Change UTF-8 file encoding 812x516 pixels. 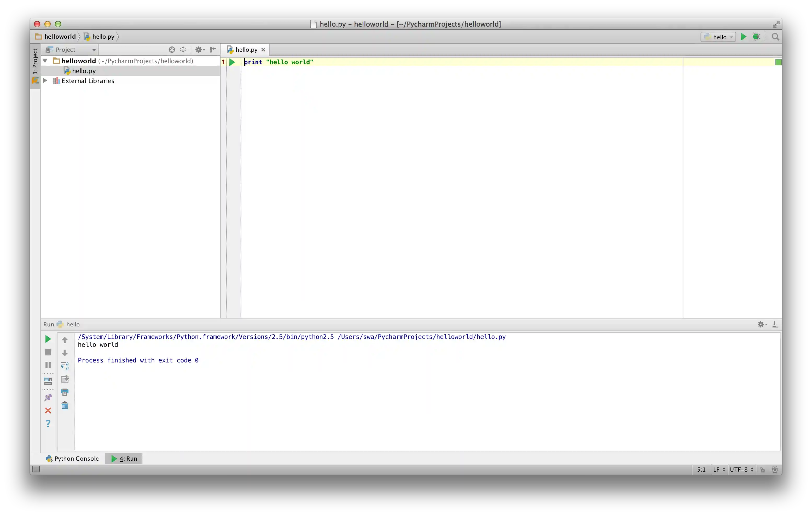pyautogui.click(x=741, y=470)
